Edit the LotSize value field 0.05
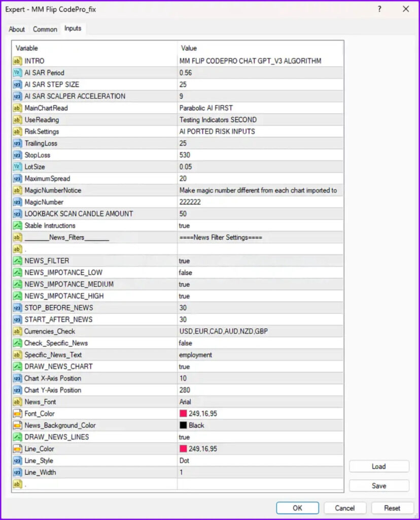Image resolution: width=420 pixels, height=520 pixels. click(x=260, y=167)
